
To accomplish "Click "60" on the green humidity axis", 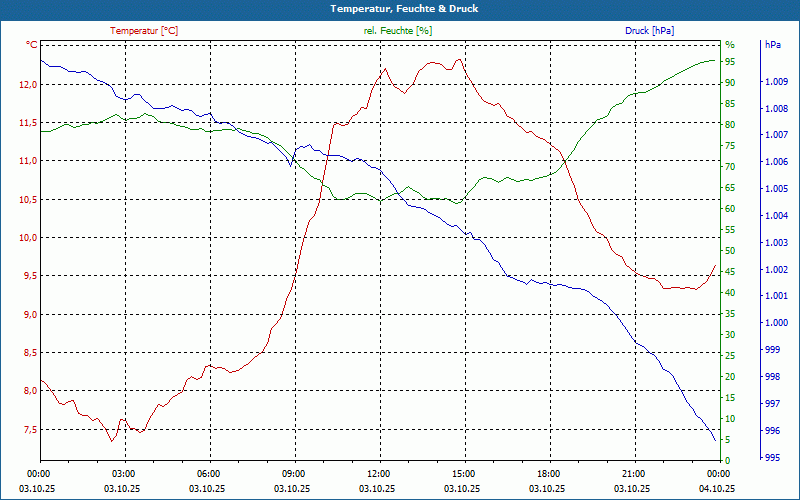I will click(730, 209).
